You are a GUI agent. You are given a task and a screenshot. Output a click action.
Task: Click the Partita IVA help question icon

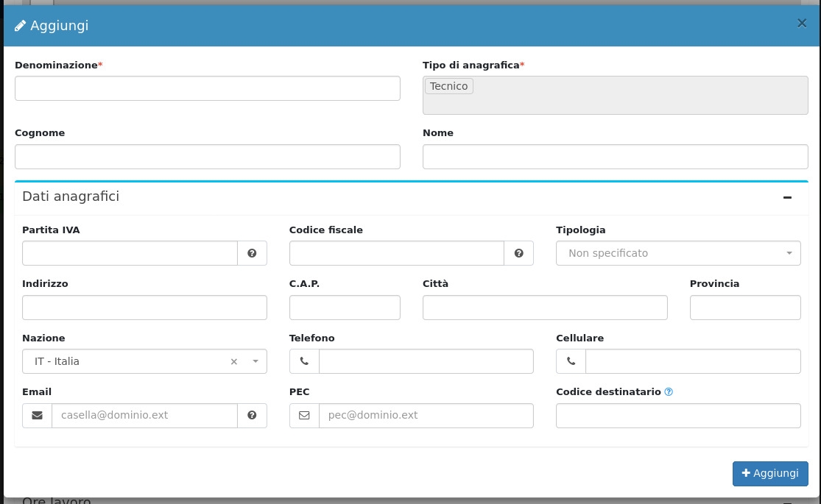click(x=252, y=253)
